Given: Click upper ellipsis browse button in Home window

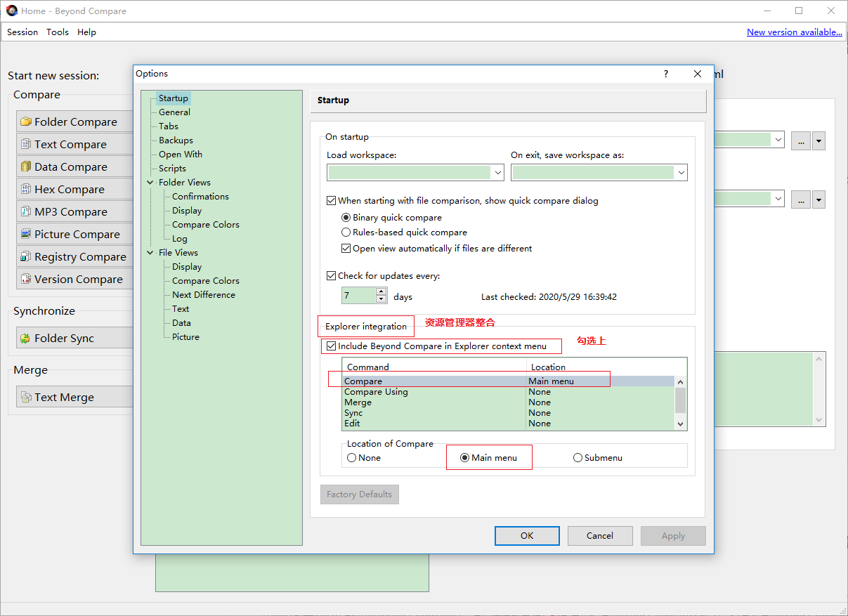Looking at the screenshot, I should [800, 140].
